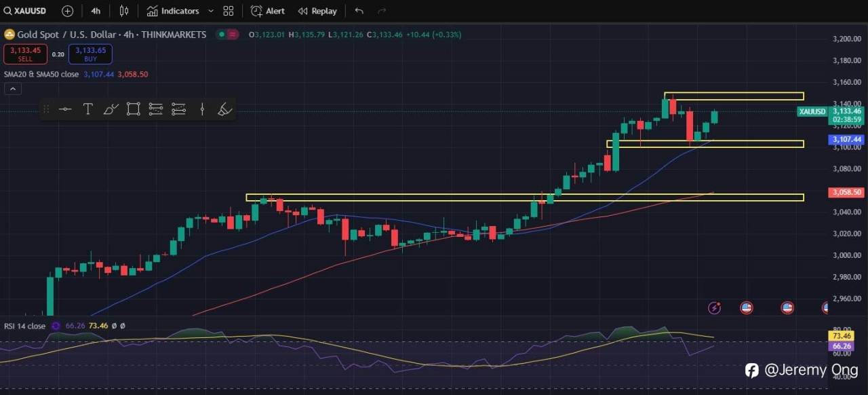Click the 3,133.65 BUY button

click(x=90, y=54)
